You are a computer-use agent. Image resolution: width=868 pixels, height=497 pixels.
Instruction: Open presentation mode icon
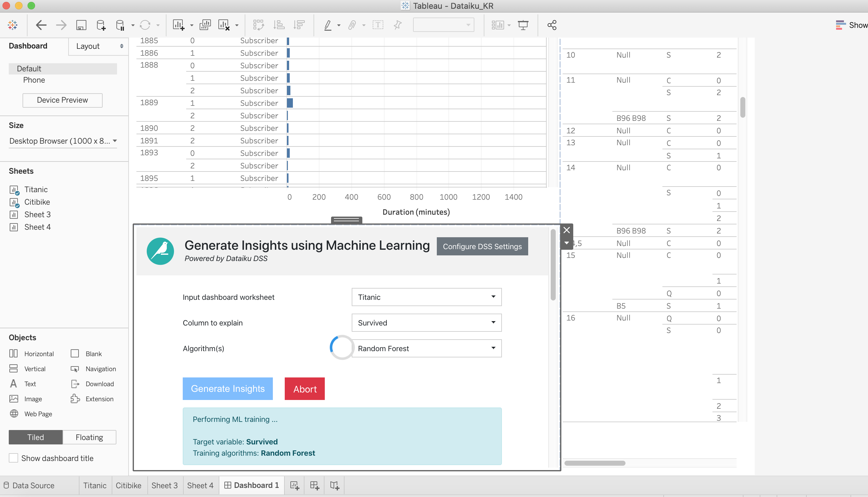(x=523, y=25)
